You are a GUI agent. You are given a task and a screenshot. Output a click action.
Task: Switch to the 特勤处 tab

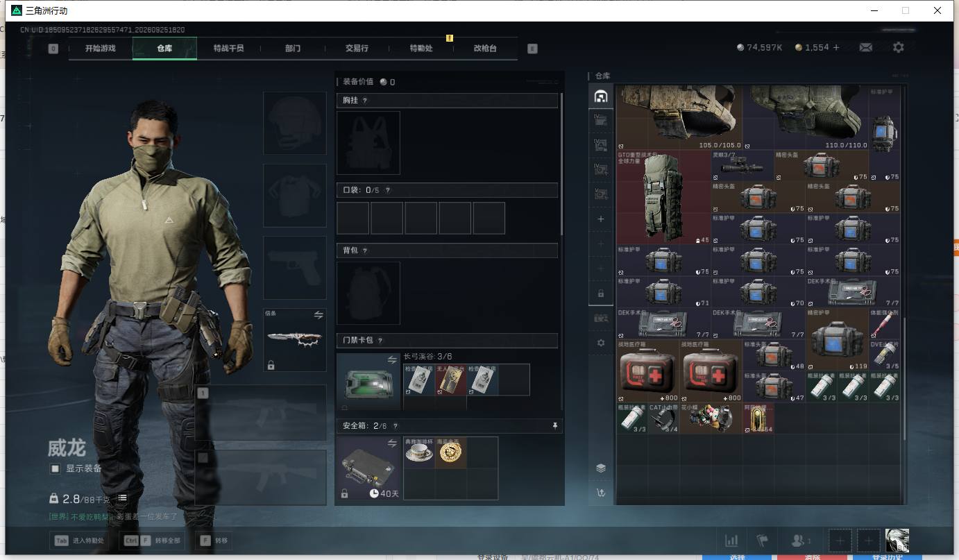(421, 49)
